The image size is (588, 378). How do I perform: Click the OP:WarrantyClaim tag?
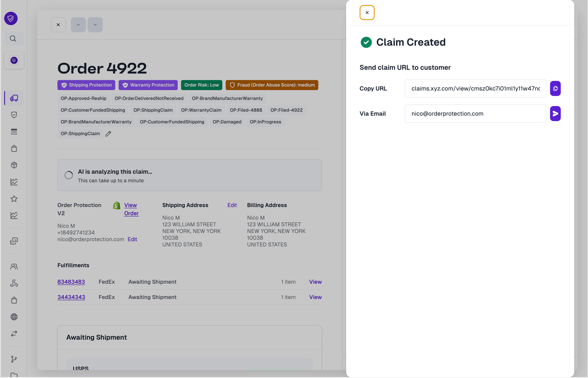tap(201, 110)
